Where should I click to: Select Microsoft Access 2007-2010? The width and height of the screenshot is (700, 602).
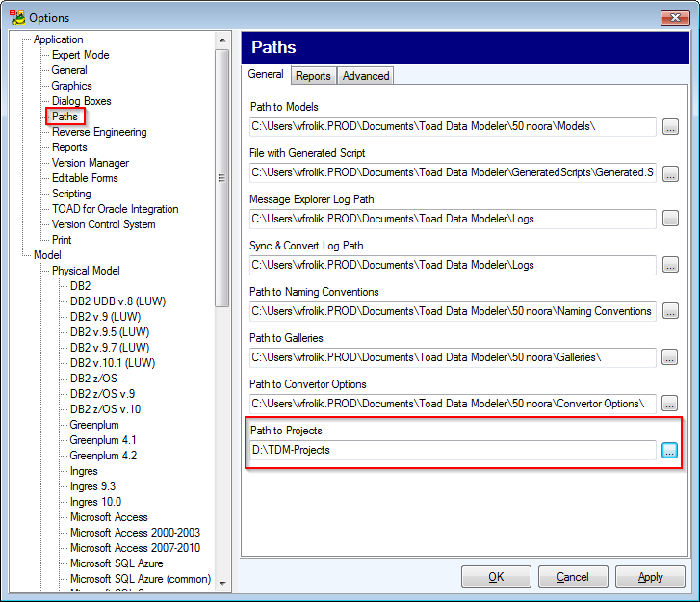tap(135, 548)
